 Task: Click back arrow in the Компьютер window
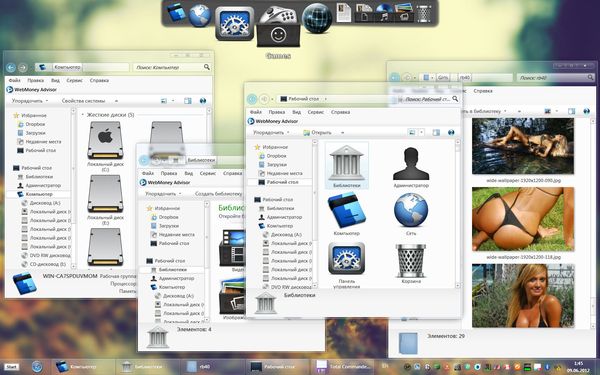(x=11, y=68)
